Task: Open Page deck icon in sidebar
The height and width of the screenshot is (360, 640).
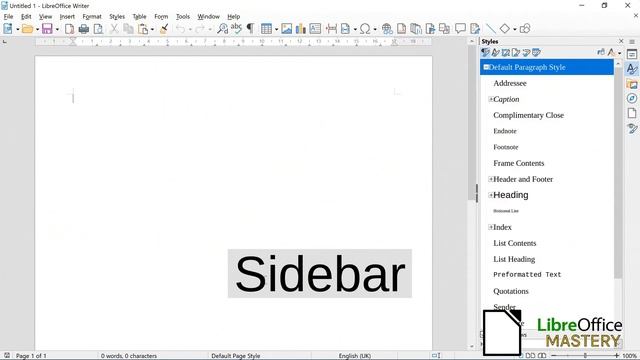Action: click(x=632, y=113)
